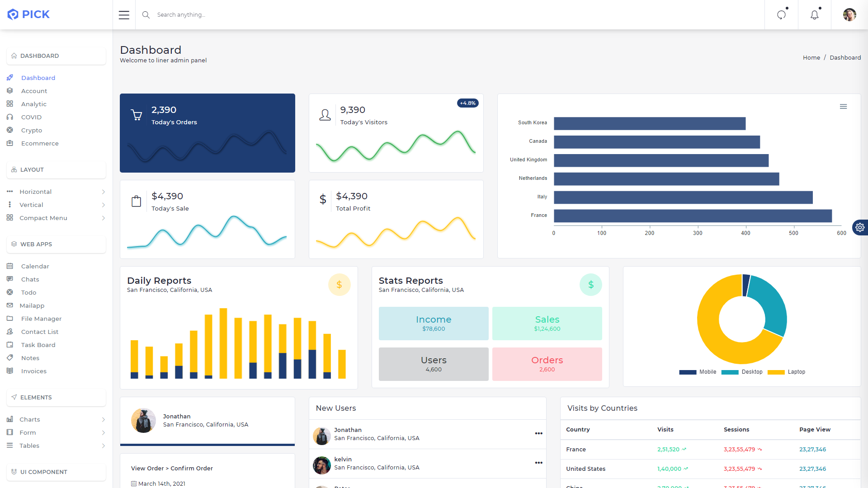
Task: Expand the Charts submenu
Action: click(x=56, y=419)
